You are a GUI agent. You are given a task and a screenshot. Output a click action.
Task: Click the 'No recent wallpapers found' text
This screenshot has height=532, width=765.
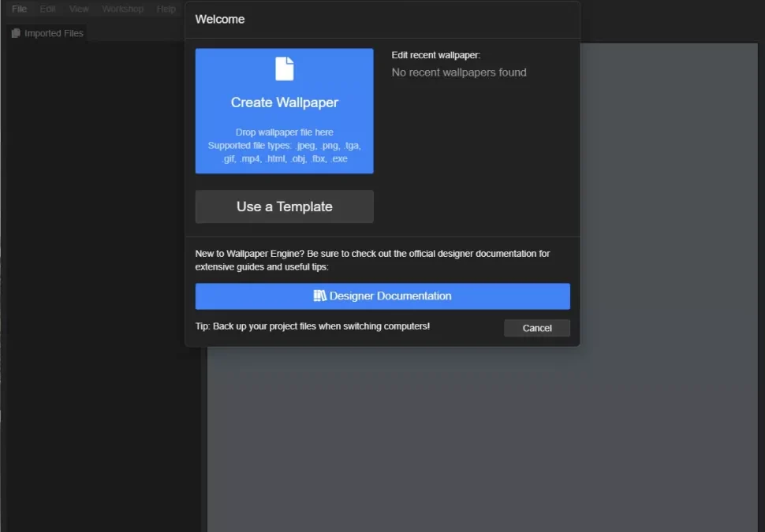[x=459, y=73]
